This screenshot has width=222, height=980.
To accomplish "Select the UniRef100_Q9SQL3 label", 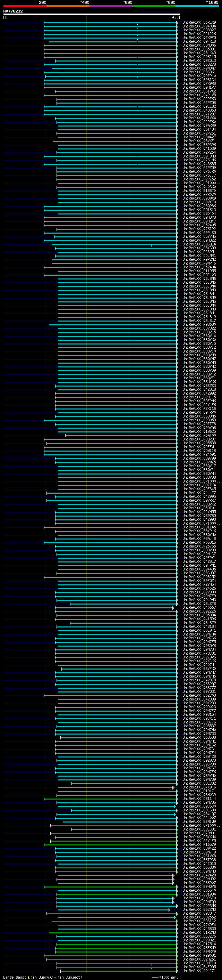I will [x=199, y=60].
